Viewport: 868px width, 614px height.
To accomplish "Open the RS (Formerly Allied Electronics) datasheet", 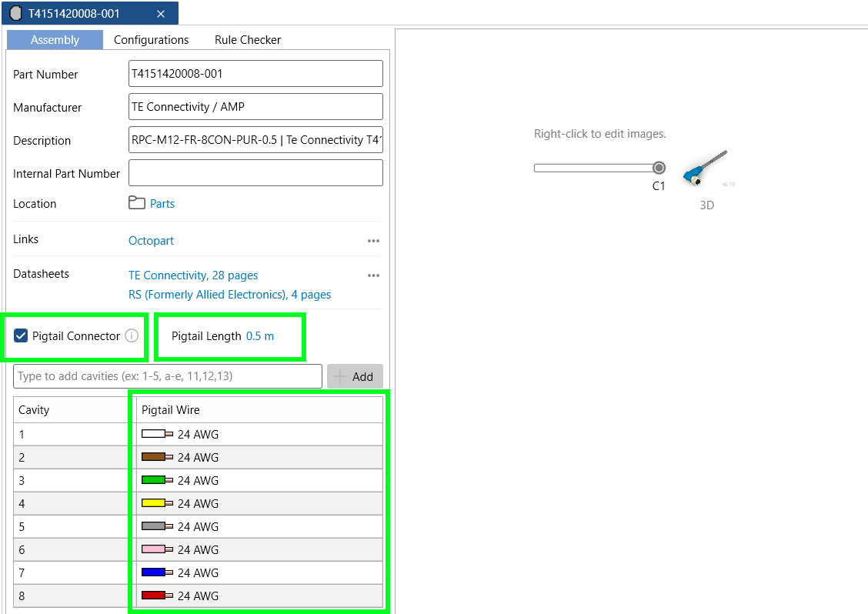I will point(230,295).
